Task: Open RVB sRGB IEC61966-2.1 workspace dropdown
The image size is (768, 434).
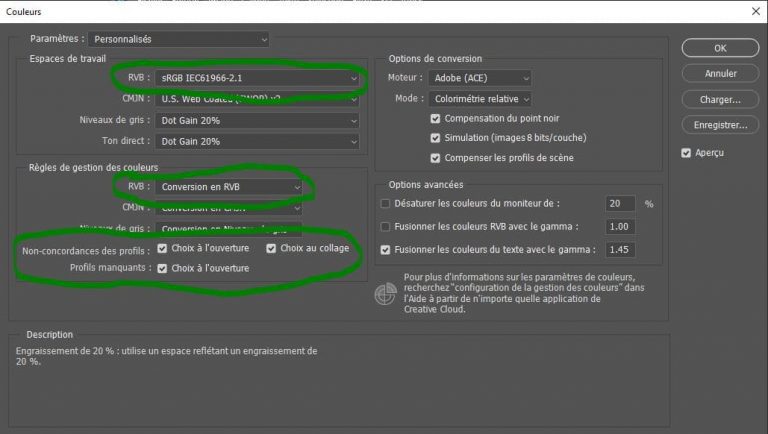Action: click(257, 78)
